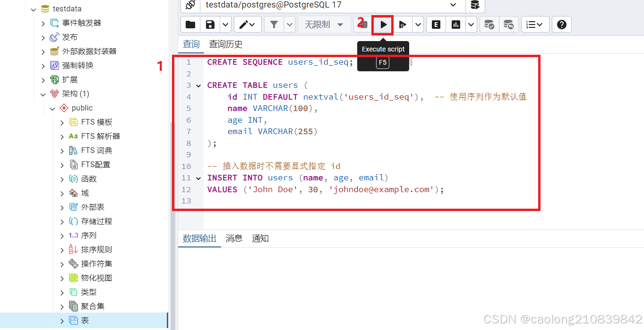Switch to the 查询 tab
This screenshot has width=644, height=330.
point(191,44)
